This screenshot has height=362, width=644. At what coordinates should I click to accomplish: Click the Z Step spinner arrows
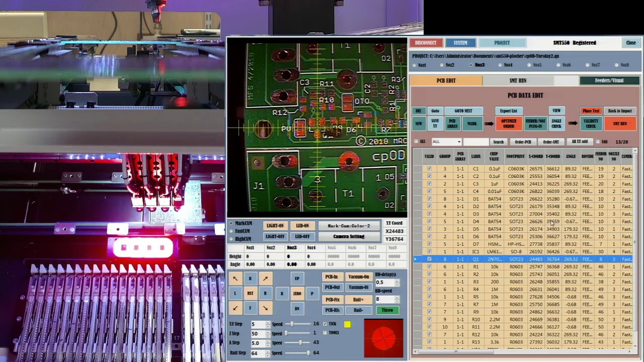point(268,334)
